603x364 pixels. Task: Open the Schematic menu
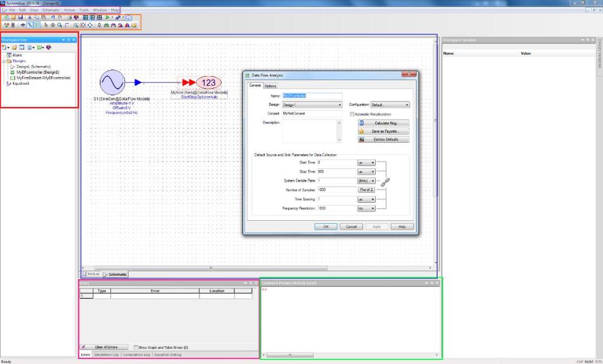51,10
